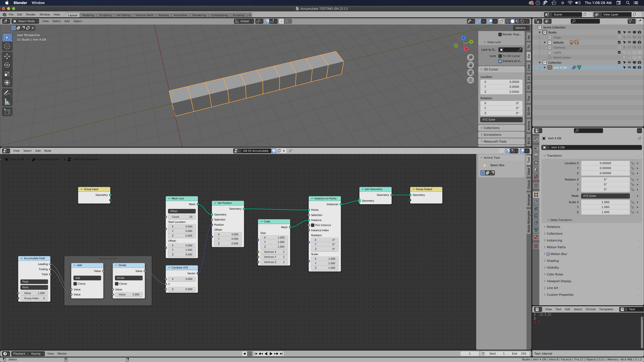This screenshot has width=644, height=362.
Task: Click the fake user shield icon for GN 03 Accumulate
Action: (x=274, y=151)
